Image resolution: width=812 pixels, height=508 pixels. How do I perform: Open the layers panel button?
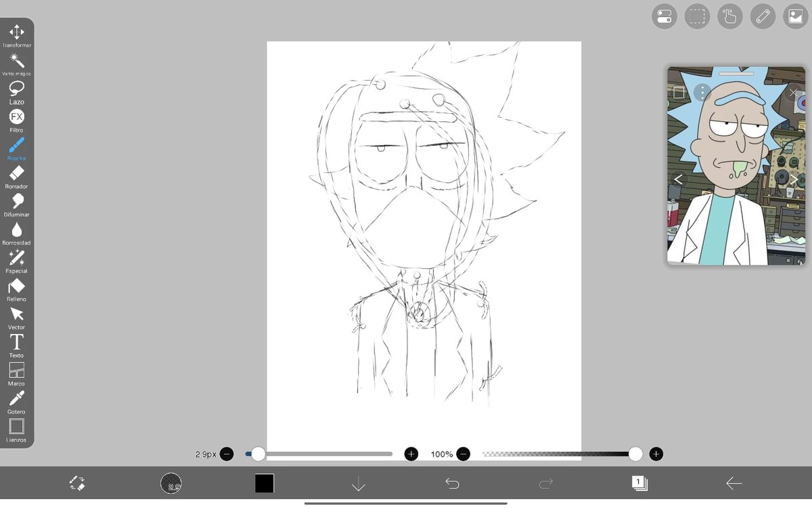pos(639,483)
